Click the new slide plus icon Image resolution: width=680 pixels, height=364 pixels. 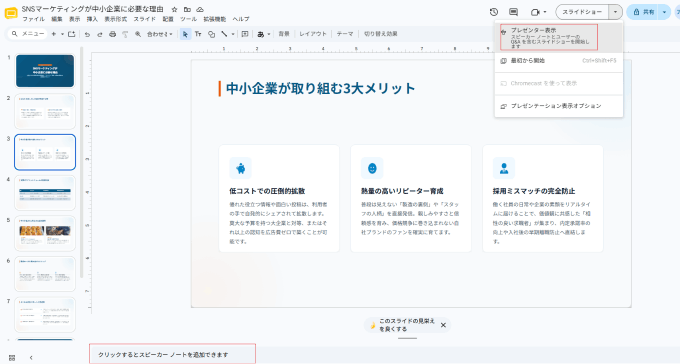[54, 34]
